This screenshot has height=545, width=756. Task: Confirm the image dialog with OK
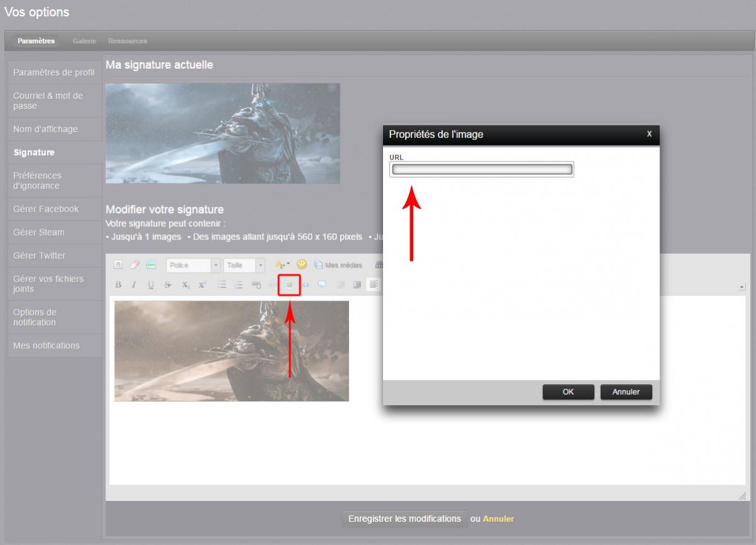click(568, 392)
